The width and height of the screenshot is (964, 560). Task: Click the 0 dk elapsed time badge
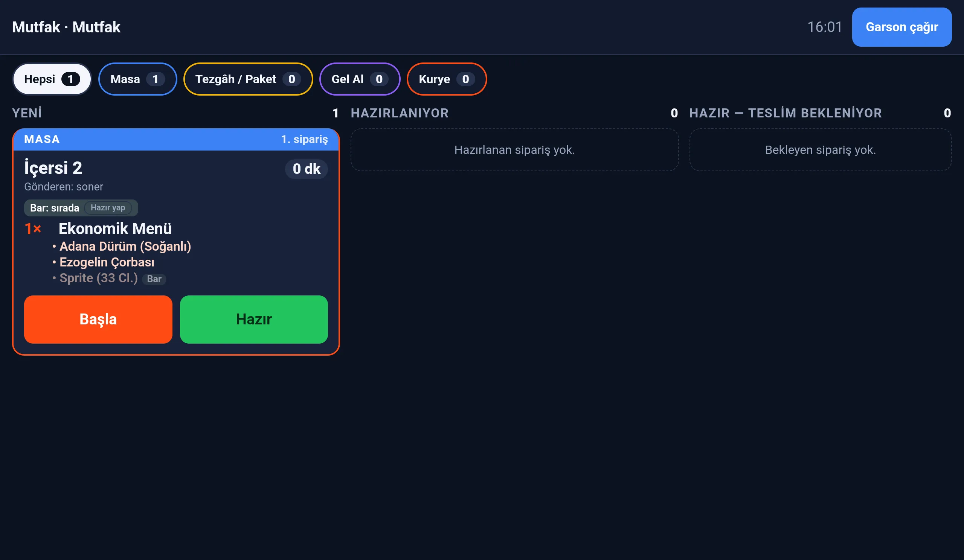307,169
